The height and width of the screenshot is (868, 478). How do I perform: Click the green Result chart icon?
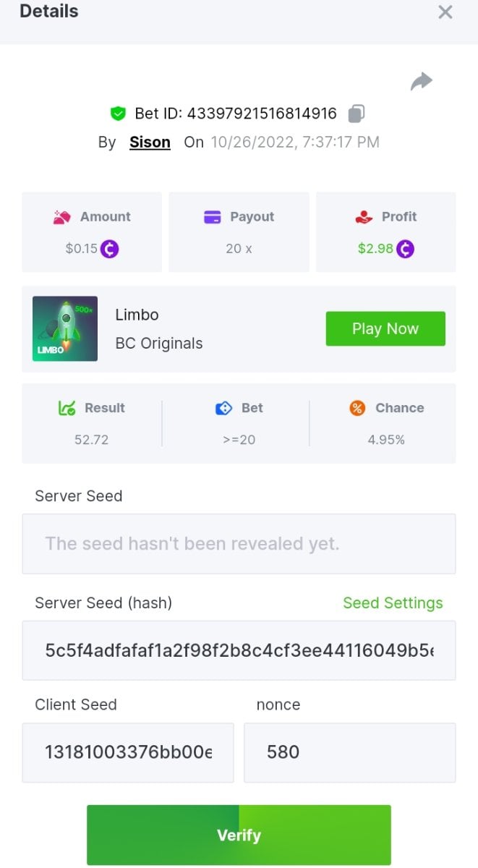[x=67, y=408]
